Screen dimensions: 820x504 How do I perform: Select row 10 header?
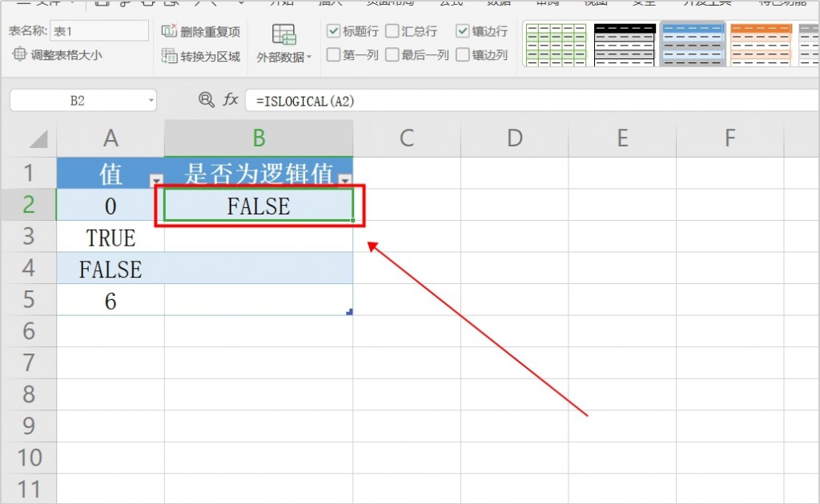29,458
